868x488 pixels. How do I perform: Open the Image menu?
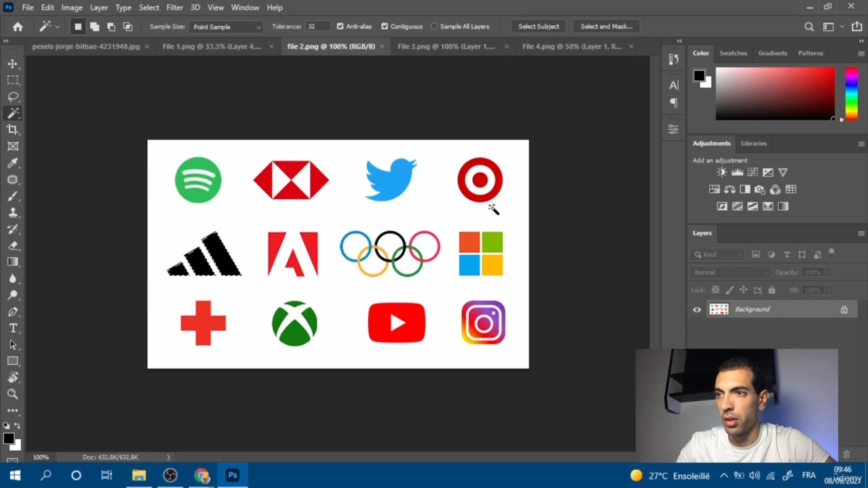[72, 7]
